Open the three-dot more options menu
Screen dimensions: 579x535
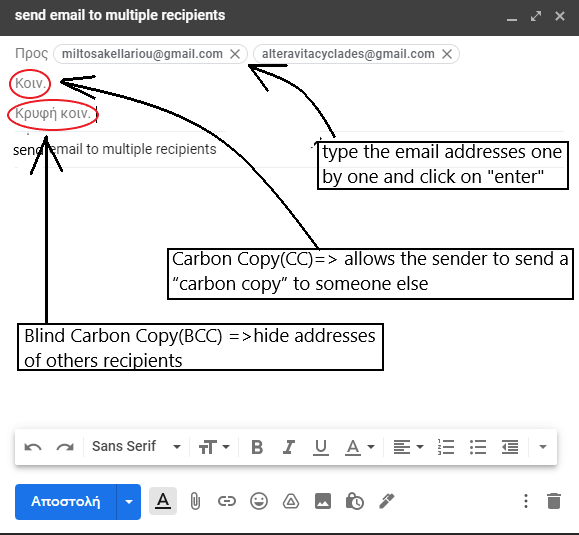(x=526, y=501)
